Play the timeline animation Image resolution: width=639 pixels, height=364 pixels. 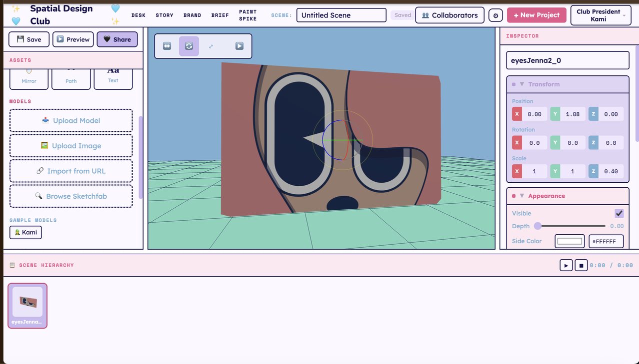[x=566, y=265]
